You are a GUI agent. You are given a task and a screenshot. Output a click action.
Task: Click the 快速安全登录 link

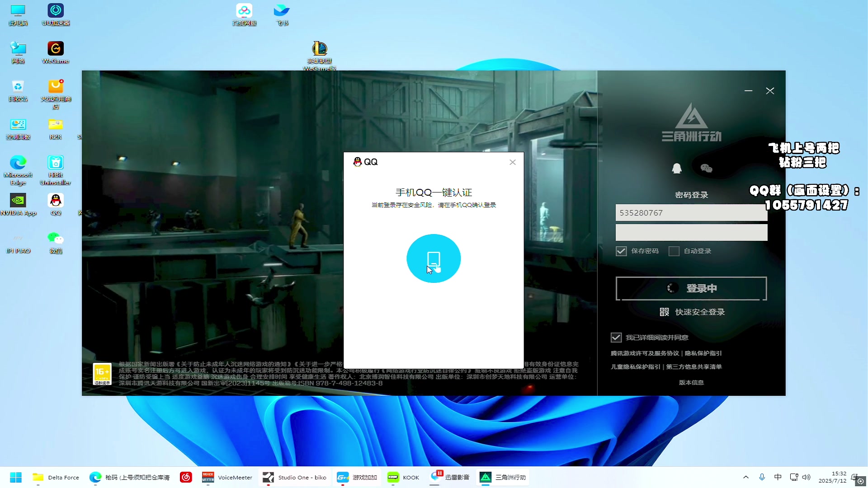[x=700, y=312]
